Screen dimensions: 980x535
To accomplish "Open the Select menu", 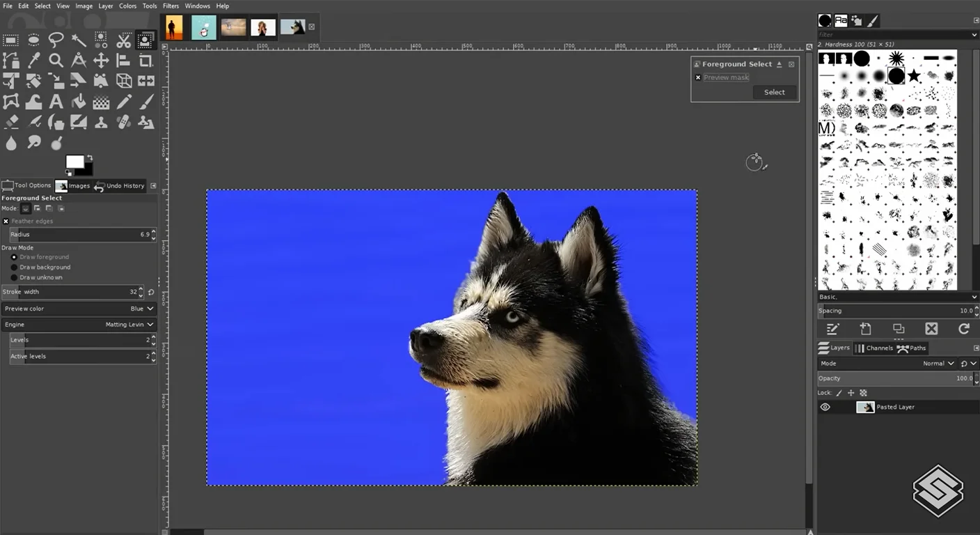I will pyautogui.click(x=42, y=6).
